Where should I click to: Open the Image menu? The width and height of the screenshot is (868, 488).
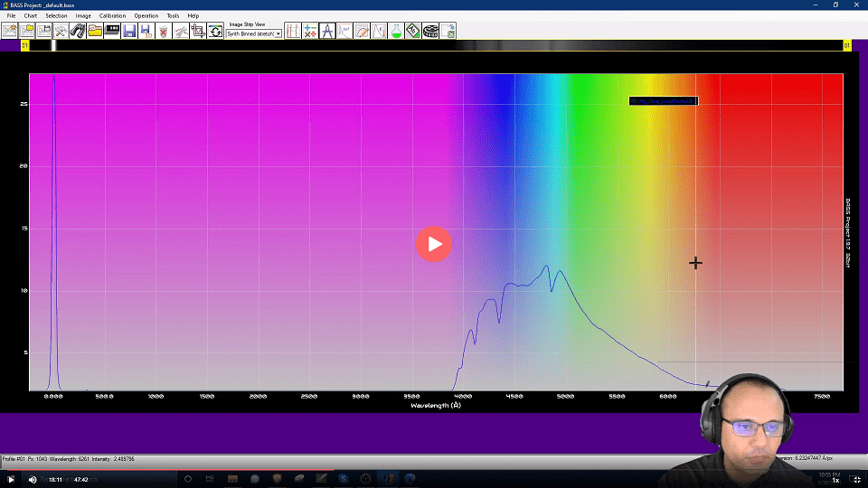(x=83, y=16)
